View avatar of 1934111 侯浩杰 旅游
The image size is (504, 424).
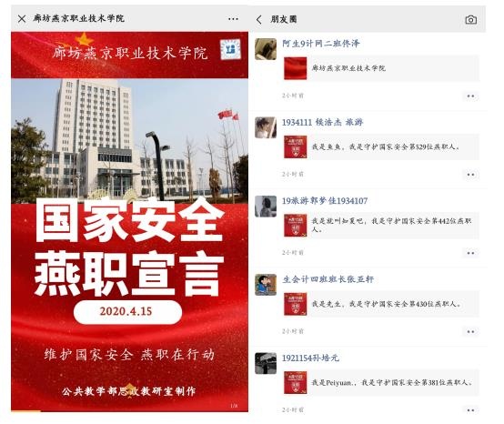point(266,127)
